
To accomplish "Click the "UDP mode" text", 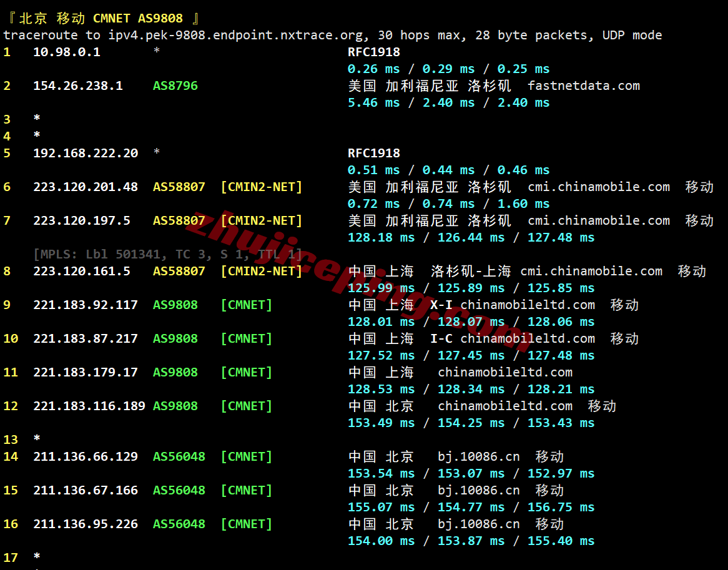I will (632, 36).
